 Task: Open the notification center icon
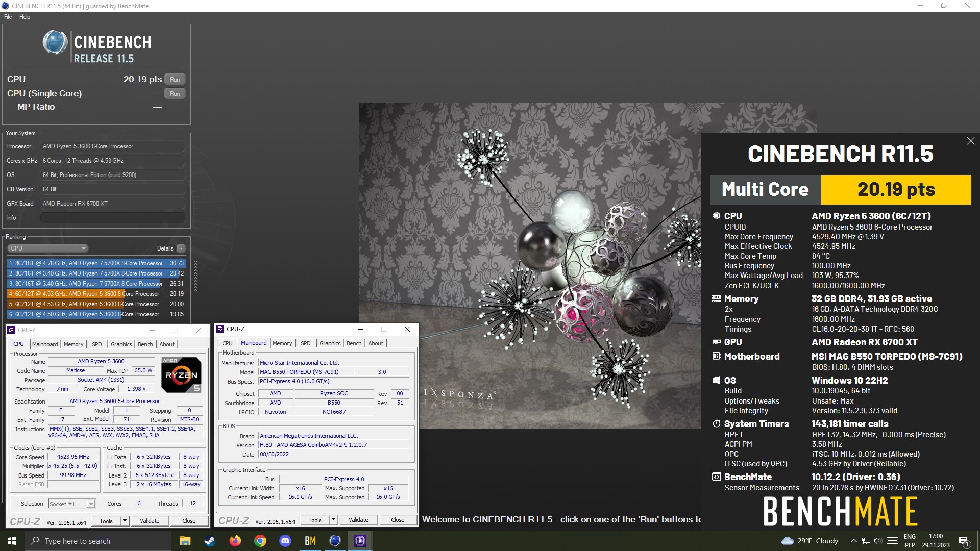click(x=964, y=541)
